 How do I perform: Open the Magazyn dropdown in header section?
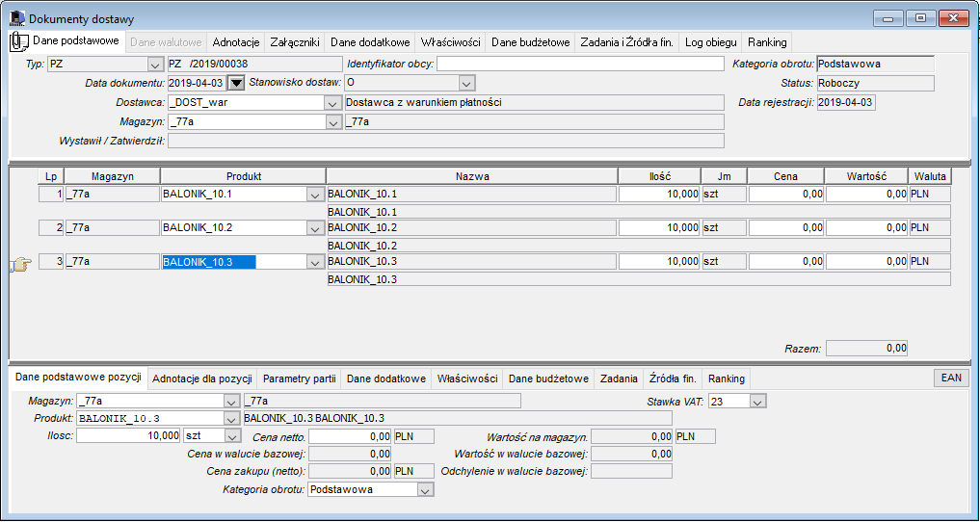(x=331, y=121)
